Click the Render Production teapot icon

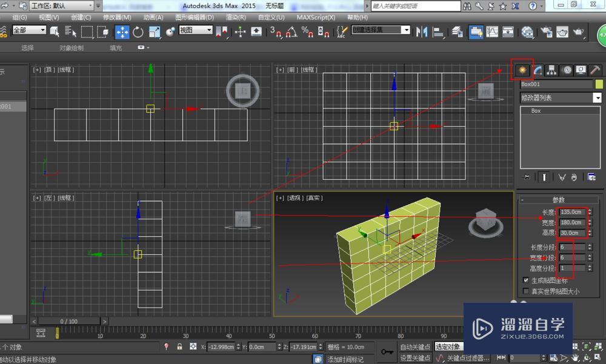(579, 31)
